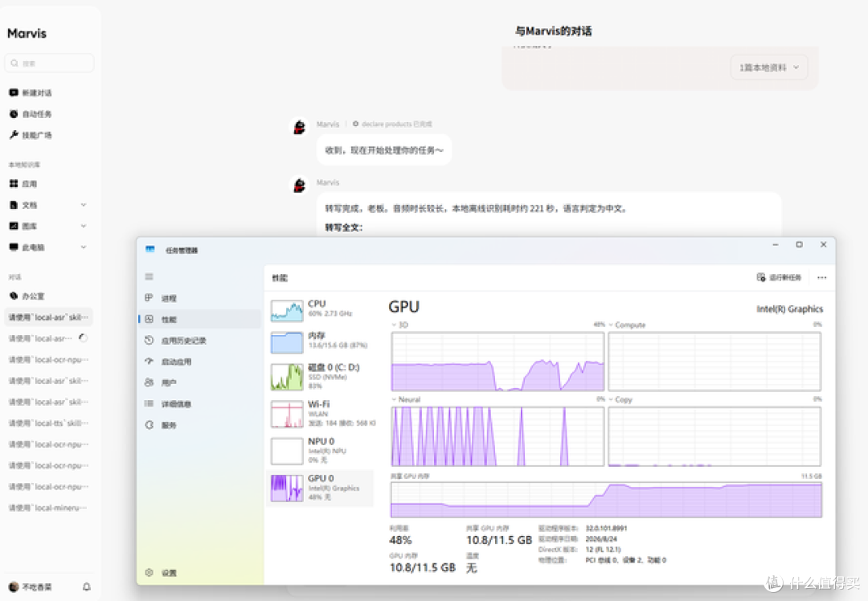868x601 pixels.
Task: Open the 1篇本地资料 dropdown in chat
Action: click(769, 67)
